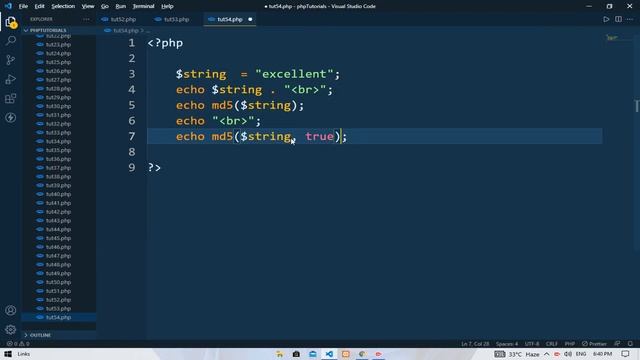Open tut47.php in the explorer tree

coord(59,256)
